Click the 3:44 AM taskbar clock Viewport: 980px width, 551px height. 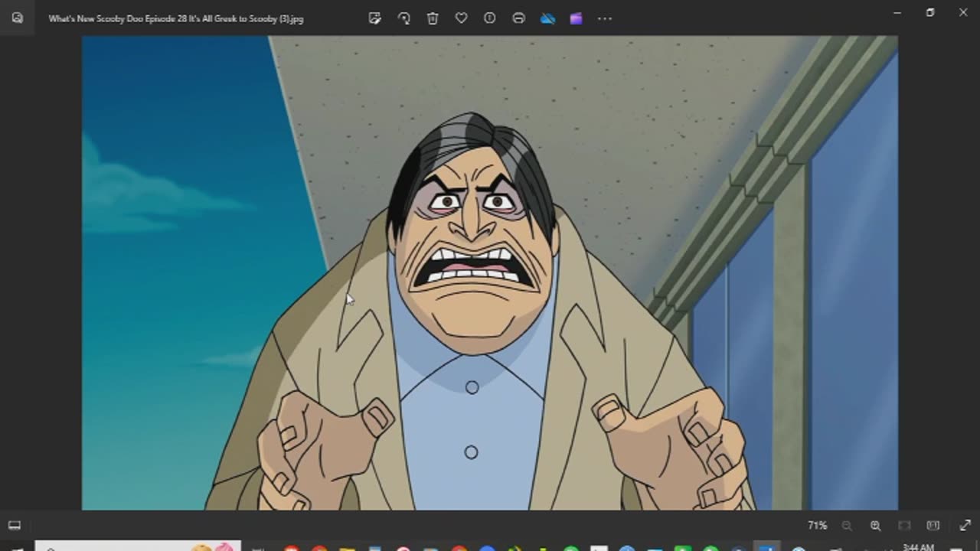pos(918,546)
